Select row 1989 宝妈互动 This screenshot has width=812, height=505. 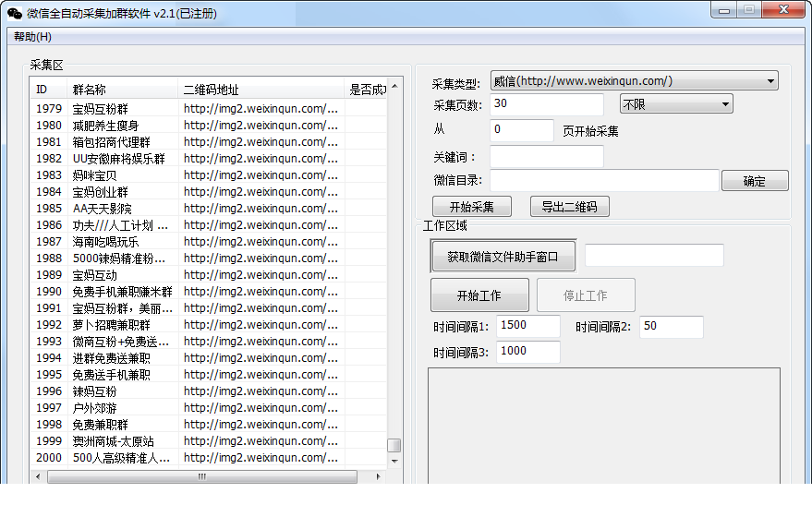point(208,275)
